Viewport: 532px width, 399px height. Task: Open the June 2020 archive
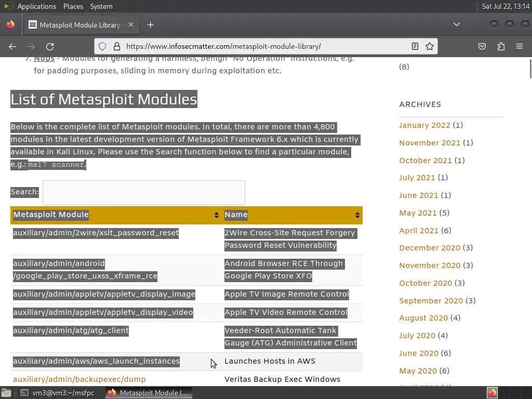tap(419, 353)
